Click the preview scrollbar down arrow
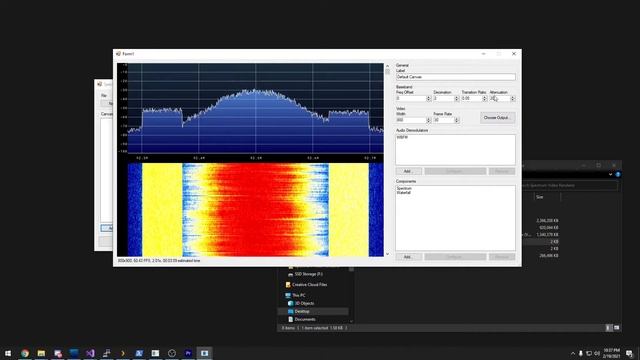The image size is (640, 360). click(x=387, y=254)
